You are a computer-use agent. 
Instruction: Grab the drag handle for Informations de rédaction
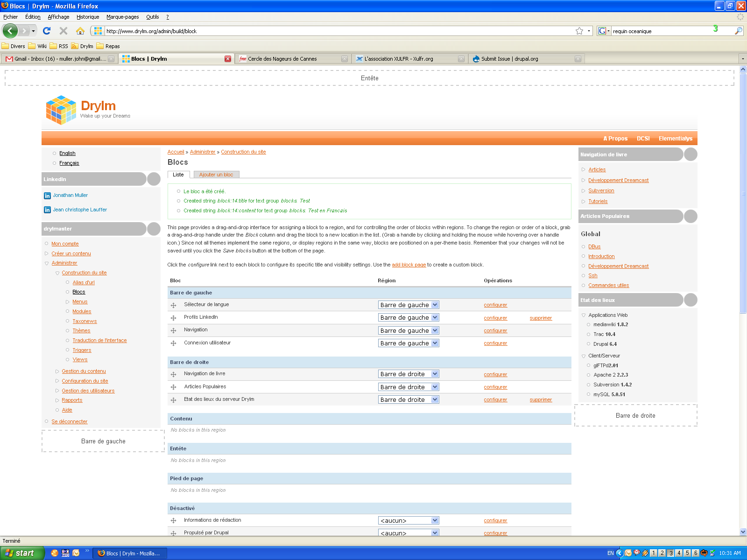tap(173, 521)
